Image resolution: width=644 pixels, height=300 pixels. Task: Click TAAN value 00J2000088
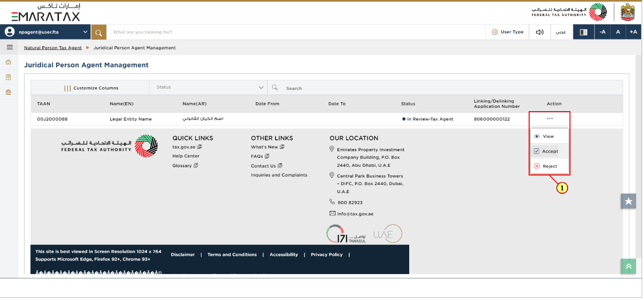point(52,119)
